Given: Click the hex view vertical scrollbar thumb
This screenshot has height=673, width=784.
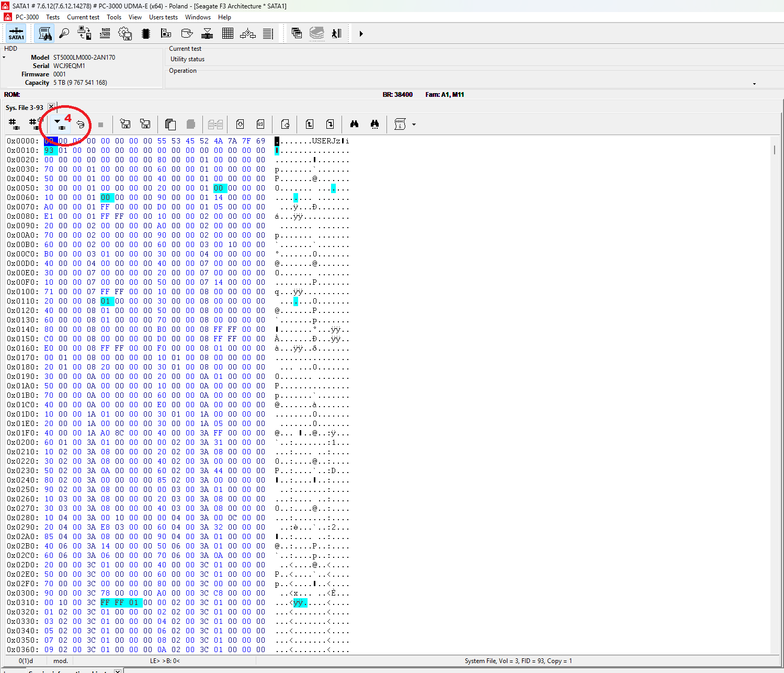Looking at the screenshot, I should pos(775,150).
